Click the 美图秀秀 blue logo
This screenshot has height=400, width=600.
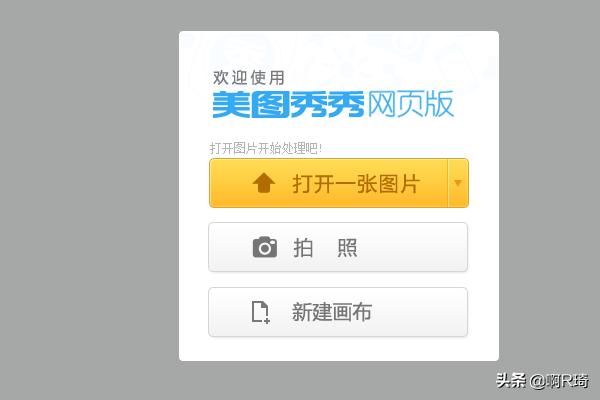pos(288,104)
